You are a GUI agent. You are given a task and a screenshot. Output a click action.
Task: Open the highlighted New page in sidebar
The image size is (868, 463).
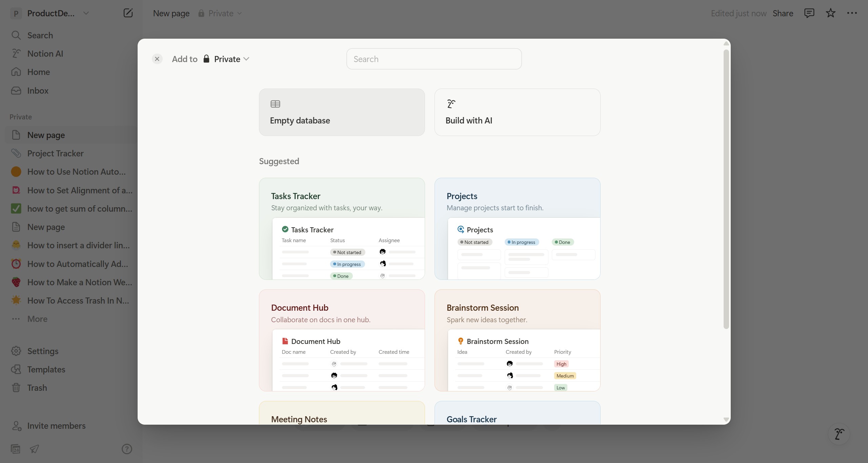[70, 135]
